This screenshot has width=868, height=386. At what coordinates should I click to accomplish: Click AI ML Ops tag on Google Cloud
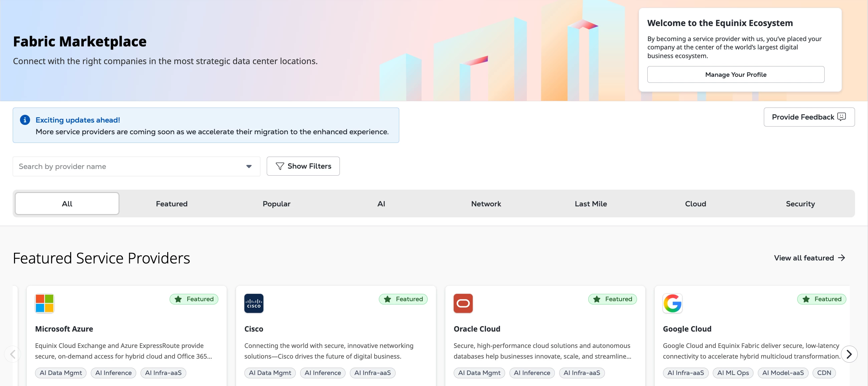733,373
